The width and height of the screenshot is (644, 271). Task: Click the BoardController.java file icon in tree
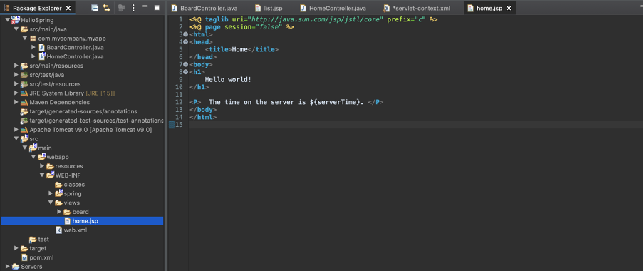[x=41, y=47]
